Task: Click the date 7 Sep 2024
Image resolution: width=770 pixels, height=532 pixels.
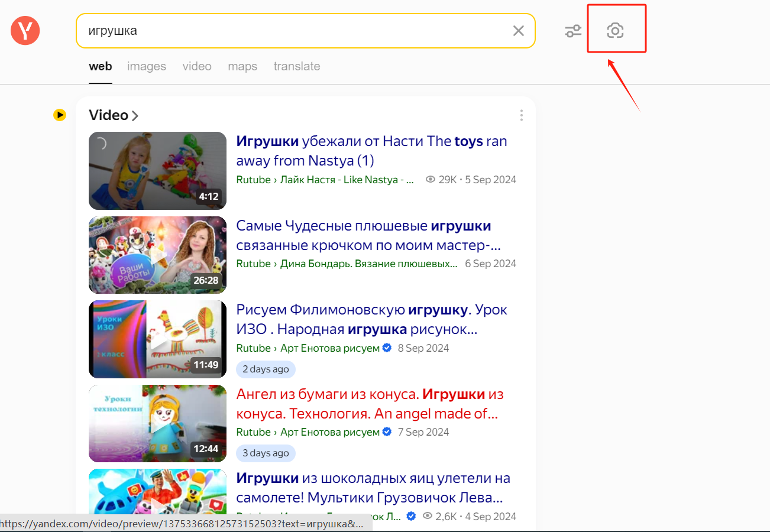Action: coord(423,432)
